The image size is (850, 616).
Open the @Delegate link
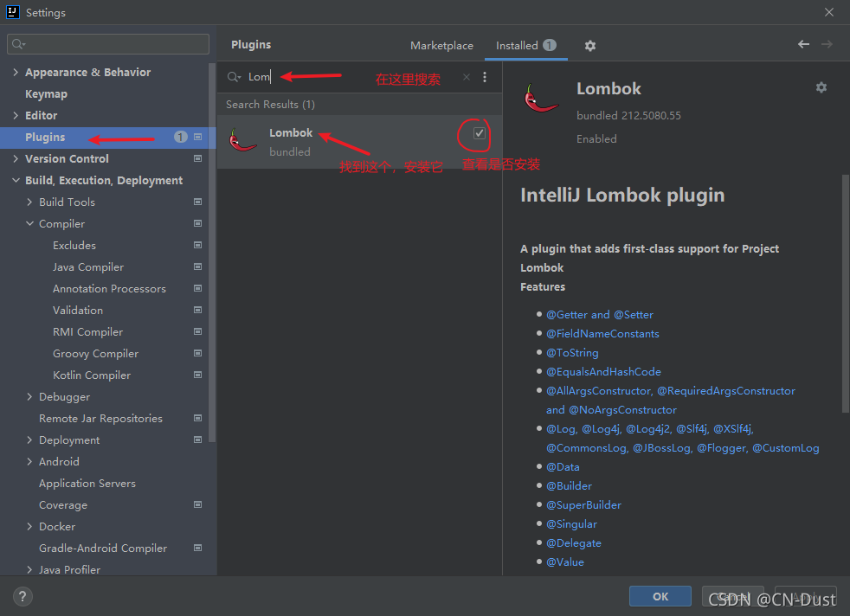tap(574, 542)
